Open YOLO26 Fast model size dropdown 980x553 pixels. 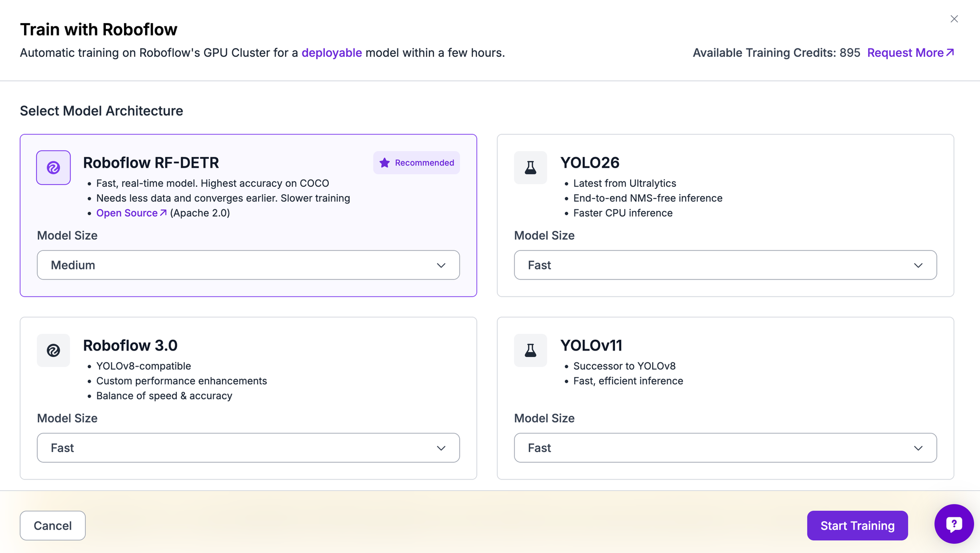coord(725,265)
